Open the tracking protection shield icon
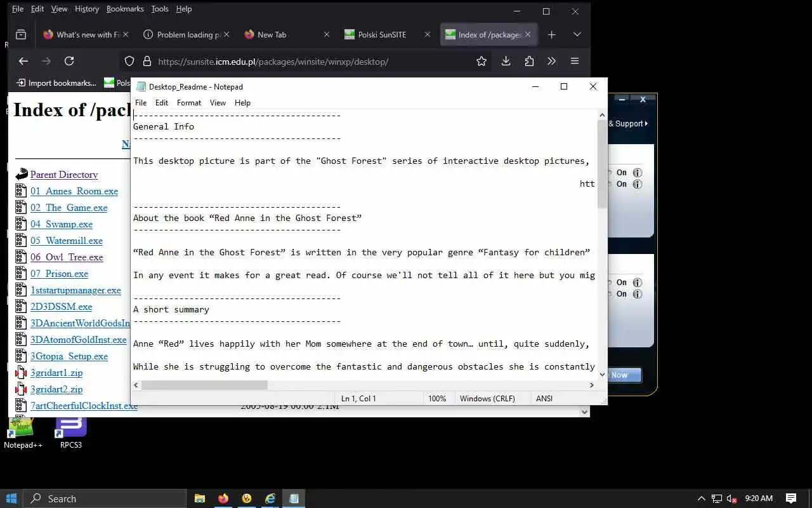Screen dimensions: 812x508 pos(129,61)
